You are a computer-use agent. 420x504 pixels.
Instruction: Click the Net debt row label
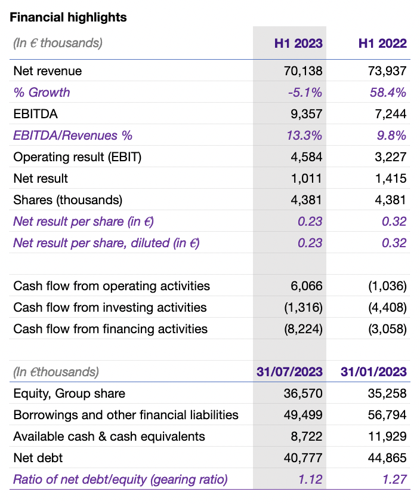pyautogui.click(x=38, y=458)
